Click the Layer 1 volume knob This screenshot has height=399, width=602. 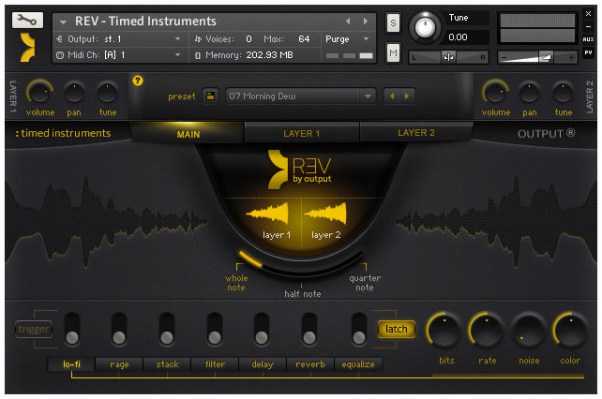(40, 93)
